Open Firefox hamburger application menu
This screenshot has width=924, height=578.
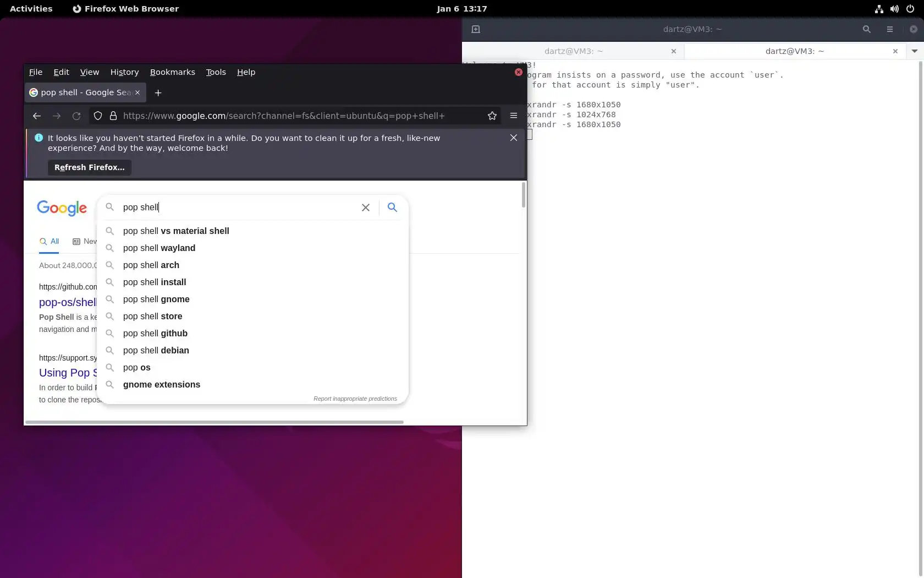tap(514, 116)
